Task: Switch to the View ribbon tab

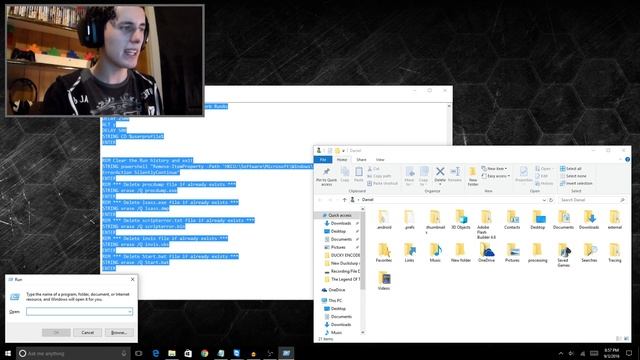Action: pos(380,160)
